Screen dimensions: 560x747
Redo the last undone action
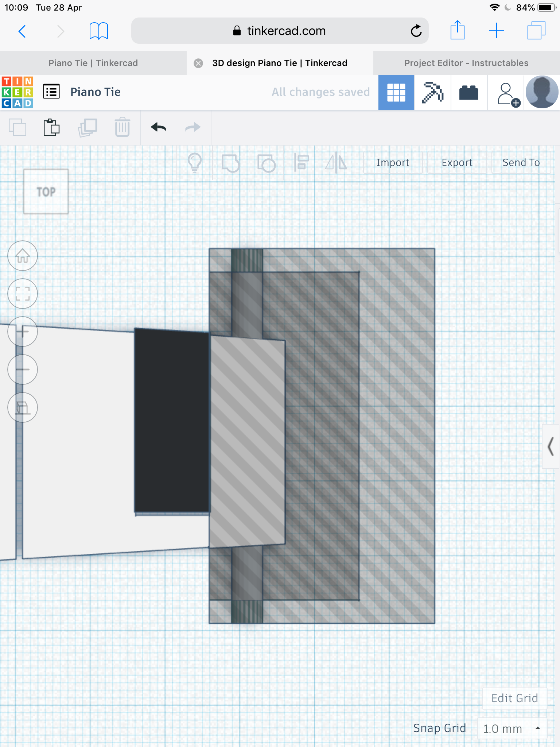coord(193,127)
